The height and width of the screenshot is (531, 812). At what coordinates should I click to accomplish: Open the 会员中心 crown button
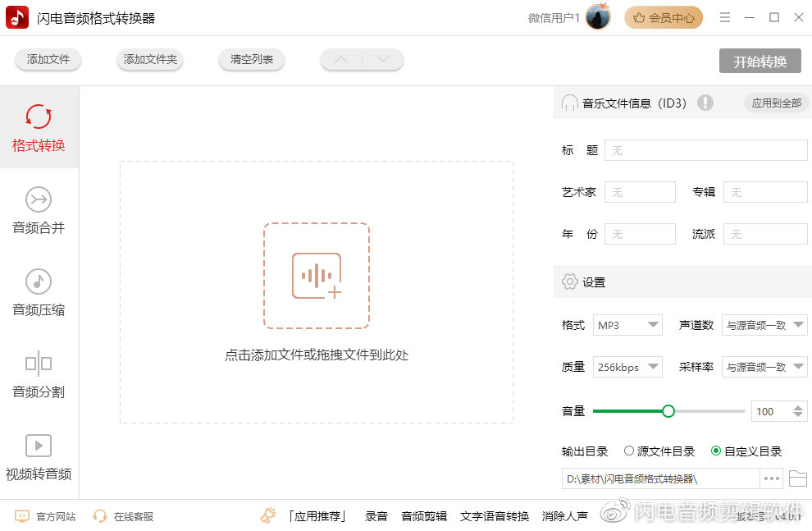663,16
